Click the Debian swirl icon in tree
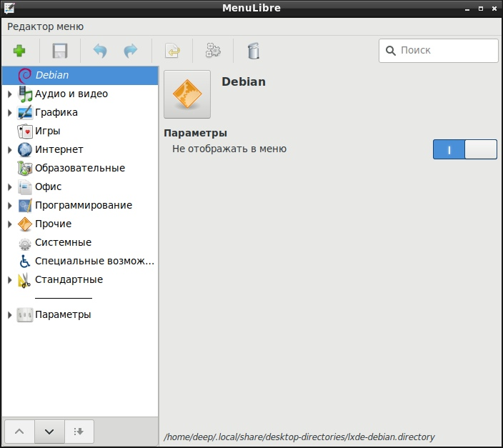 pos(25,76)
